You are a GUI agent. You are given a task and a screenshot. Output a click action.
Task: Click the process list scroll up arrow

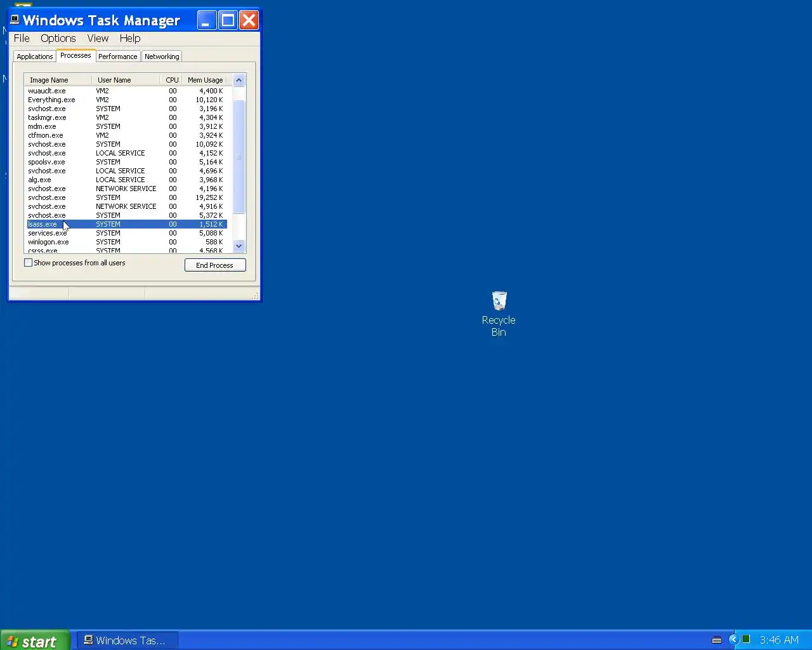click(239, 80)
